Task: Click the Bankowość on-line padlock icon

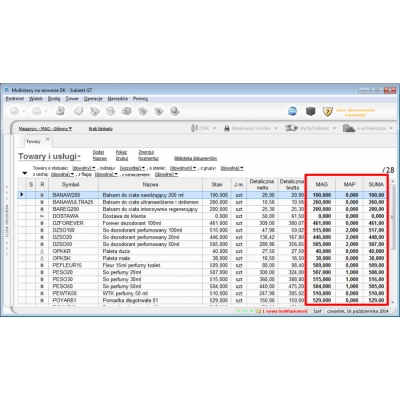Action: [x=227, y=128]
